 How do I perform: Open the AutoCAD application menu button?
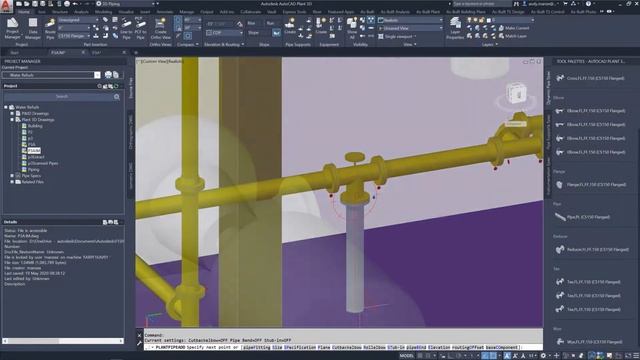click(x=6, y=6)
